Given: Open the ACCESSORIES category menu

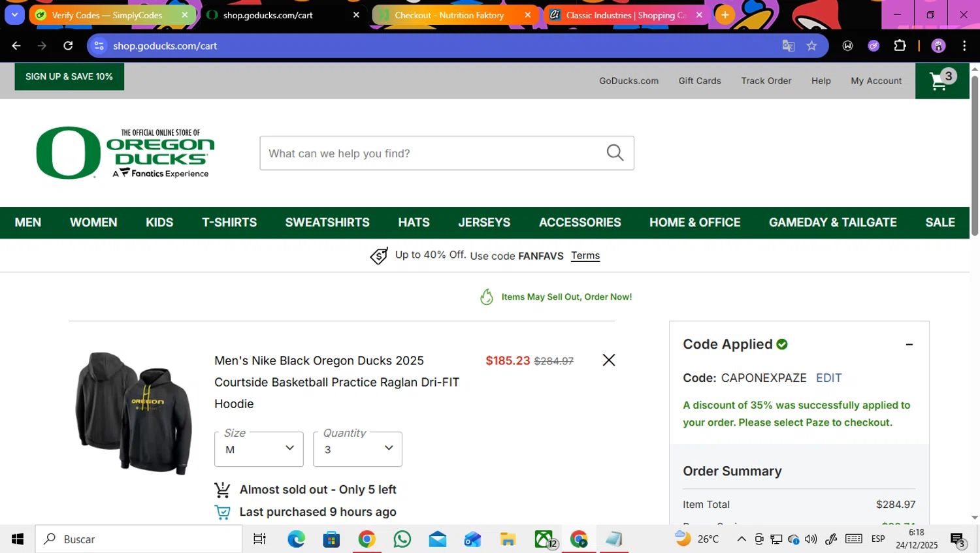Looking at the screenshot, I should [x=580, y=223].
